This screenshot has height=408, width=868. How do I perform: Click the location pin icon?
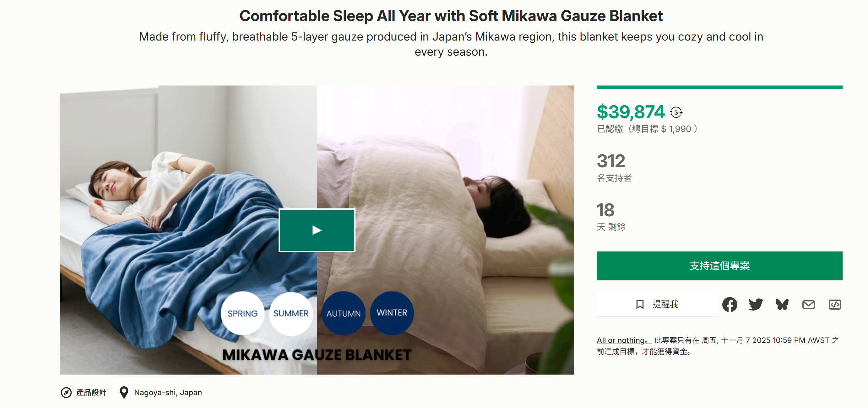click(124, 393)
